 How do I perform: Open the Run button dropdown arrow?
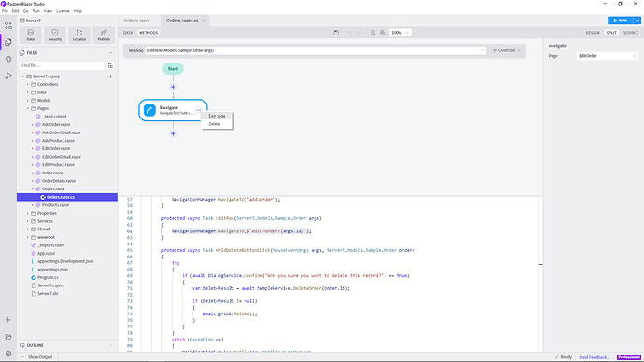637,21
